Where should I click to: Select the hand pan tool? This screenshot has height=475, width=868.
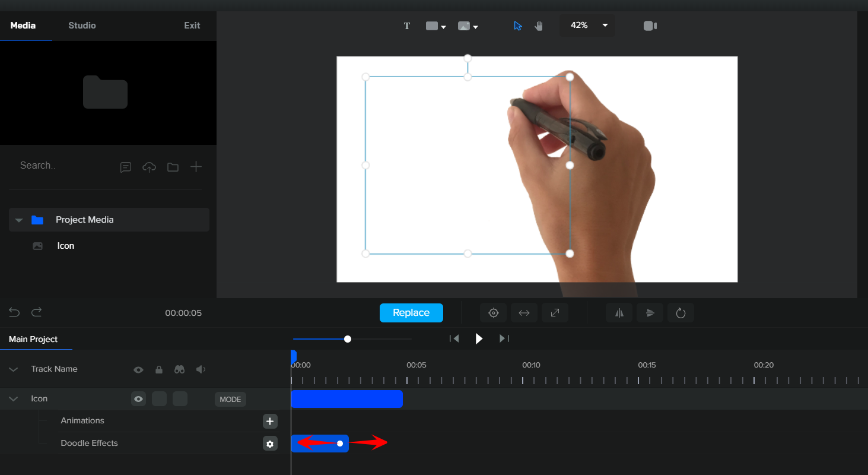(539, 26)
